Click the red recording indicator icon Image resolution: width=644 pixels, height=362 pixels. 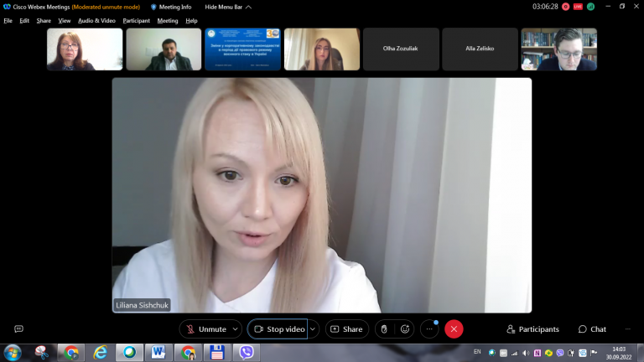(565, 7)
